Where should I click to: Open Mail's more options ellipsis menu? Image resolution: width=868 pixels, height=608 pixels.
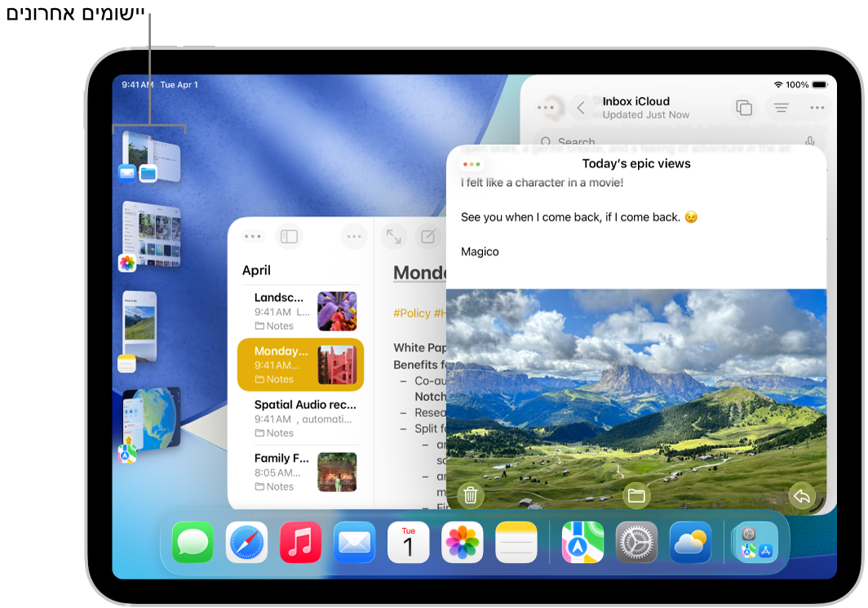pyautogui.click(x=817, y=107)
